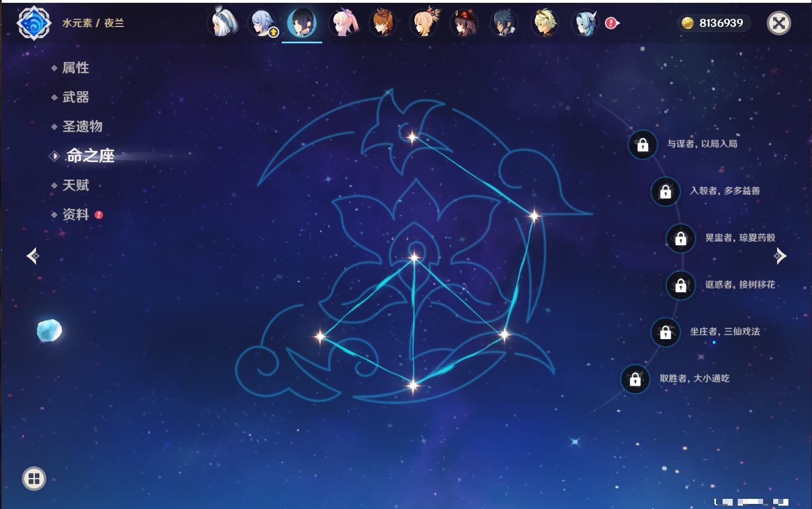Click the glowing blue crystal icon
The height and width of the screenshot is (509, 812).
(x=49, y=330)
